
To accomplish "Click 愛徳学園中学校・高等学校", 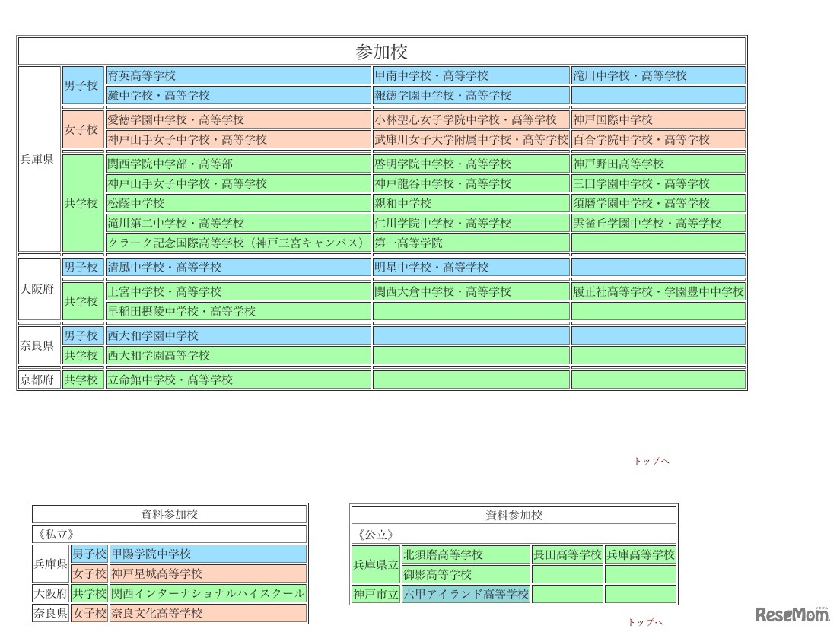I will pos(238,119).
